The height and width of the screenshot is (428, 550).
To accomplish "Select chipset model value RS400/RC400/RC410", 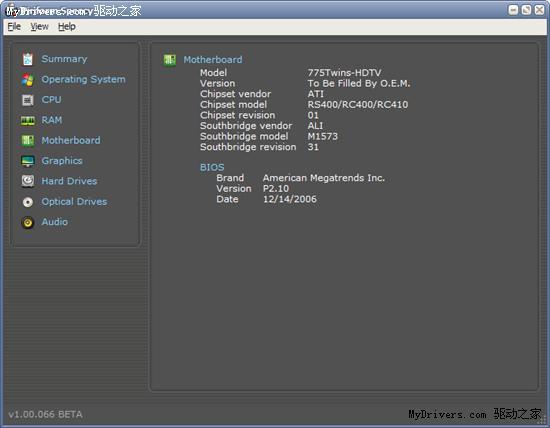I will click(358, 105).
